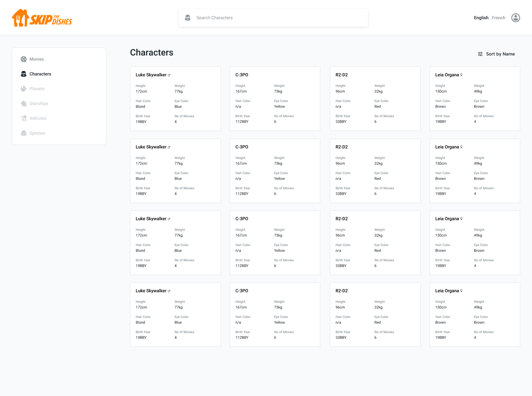Click the sort filter sliders icon

click(x=480, y=54)
